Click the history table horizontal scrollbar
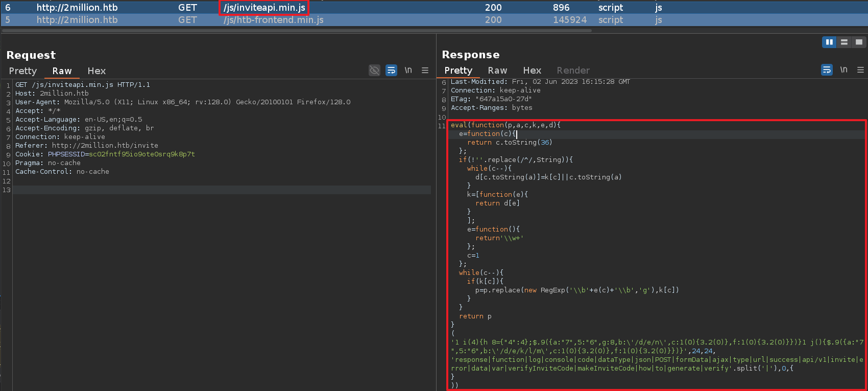The image size is (868, 391). 296,31
